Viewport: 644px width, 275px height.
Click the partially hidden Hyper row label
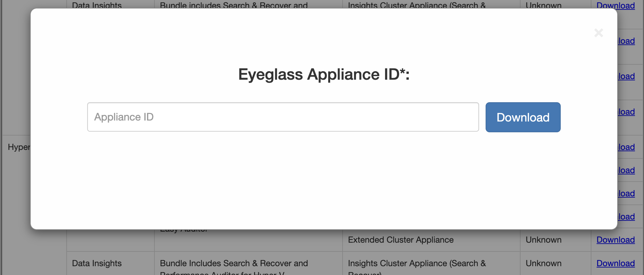tap(19, 147)
